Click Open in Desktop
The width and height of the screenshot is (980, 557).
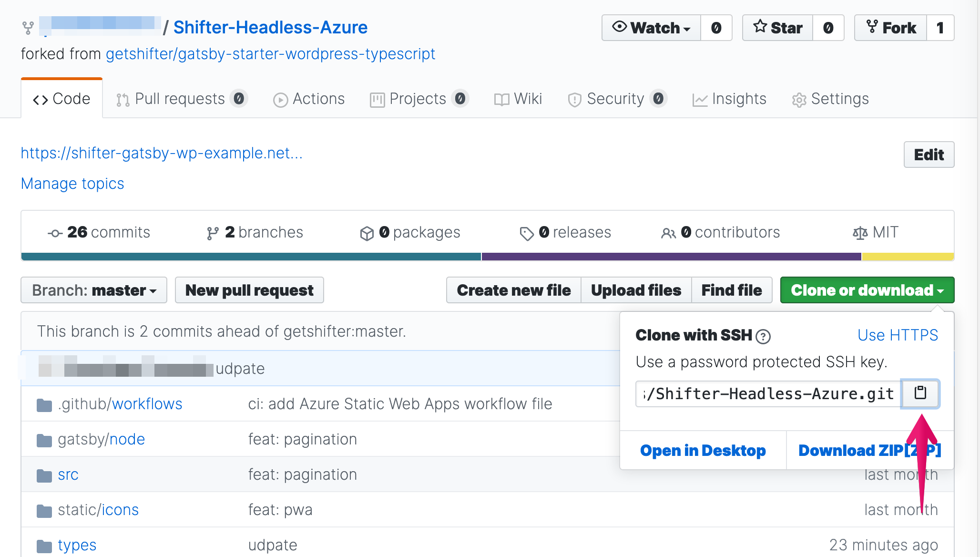point(703,450)
